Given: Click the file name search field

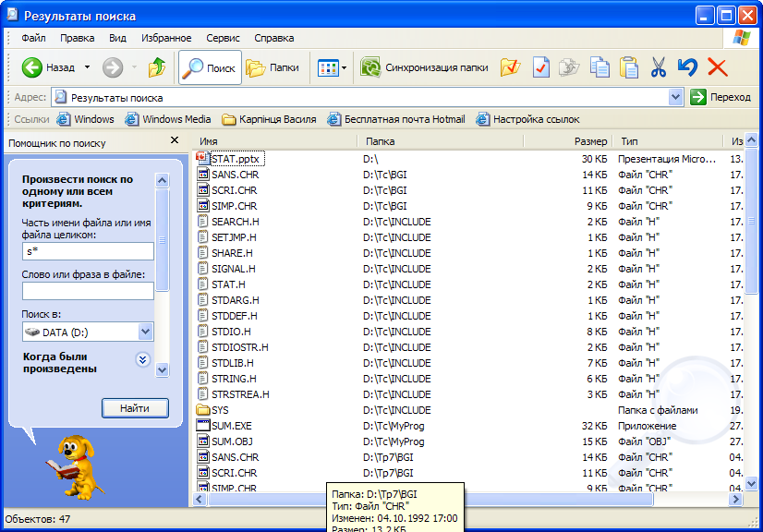Looking at the screenshot, I should pos(88,251).
